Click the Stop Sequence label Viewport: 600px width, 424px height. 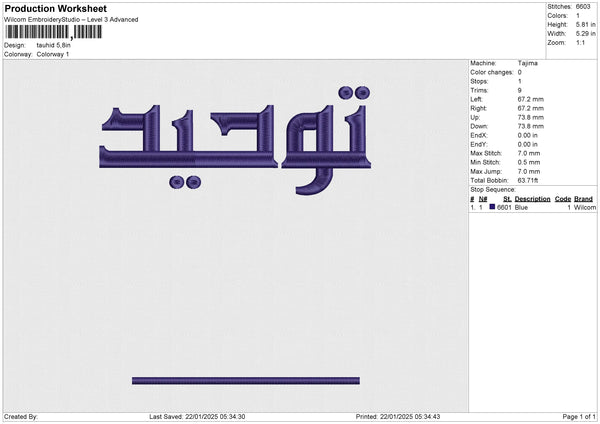click(x=493, y=190)
